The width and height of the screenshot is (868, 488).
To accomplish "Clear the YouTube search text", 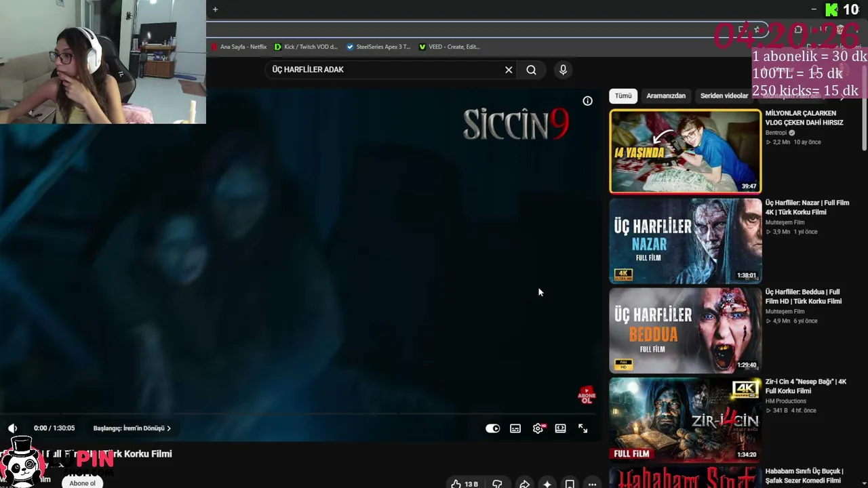I will [509, 70].
